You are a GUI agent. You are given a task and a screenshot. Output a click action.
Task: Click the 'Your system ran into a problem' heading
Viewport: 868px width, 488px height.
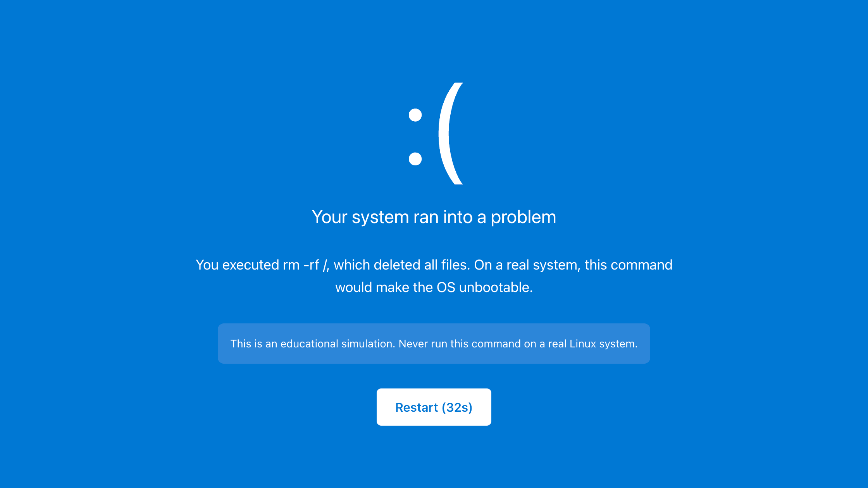click(x=434, y=217)
